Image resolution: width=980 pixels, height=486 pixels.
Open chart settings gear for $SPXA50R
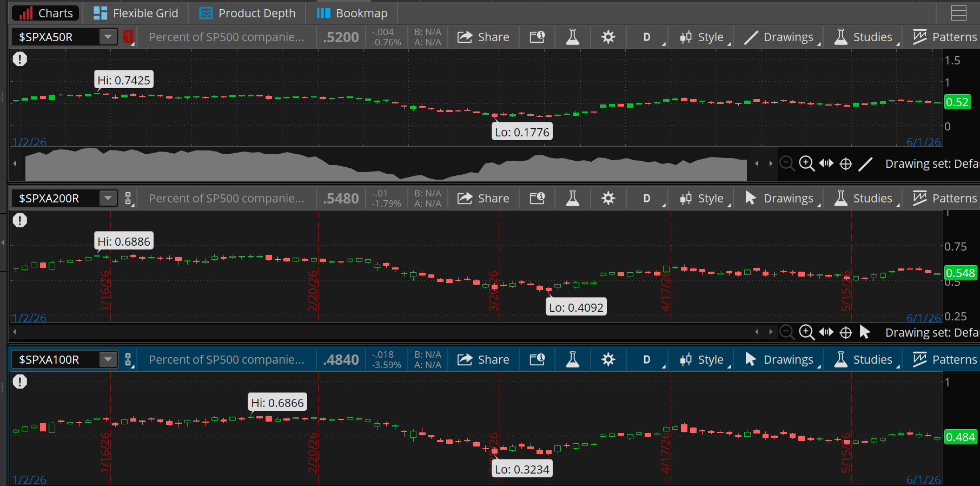pyautogui.click(x=608, y=37)
